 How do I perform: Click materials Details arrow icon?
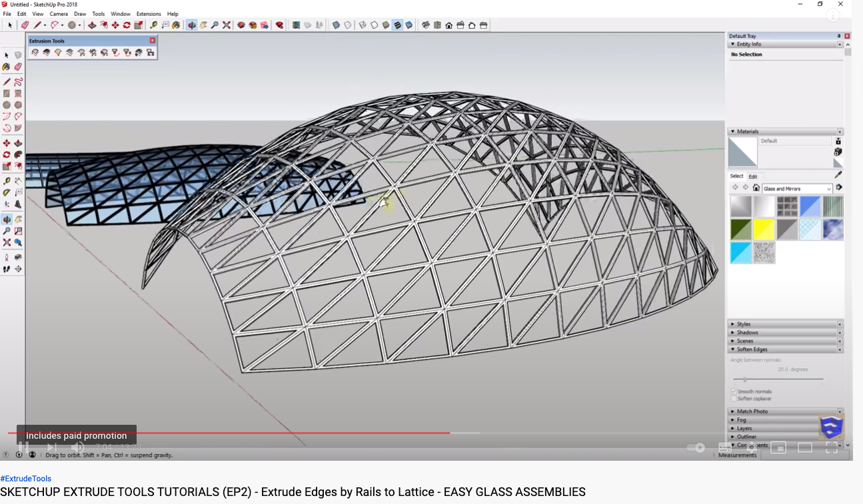click(x=839, y=188)
